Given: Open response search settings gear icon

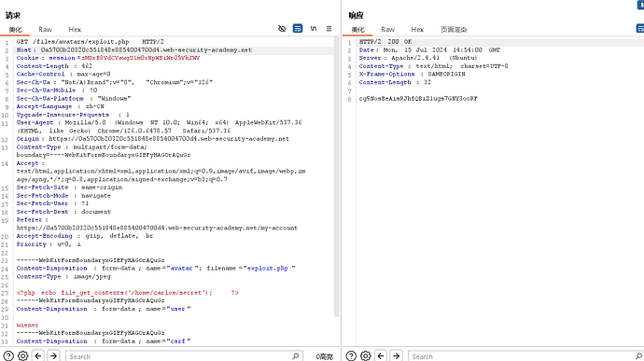Looking at the screenshot, I should (366, 355).
